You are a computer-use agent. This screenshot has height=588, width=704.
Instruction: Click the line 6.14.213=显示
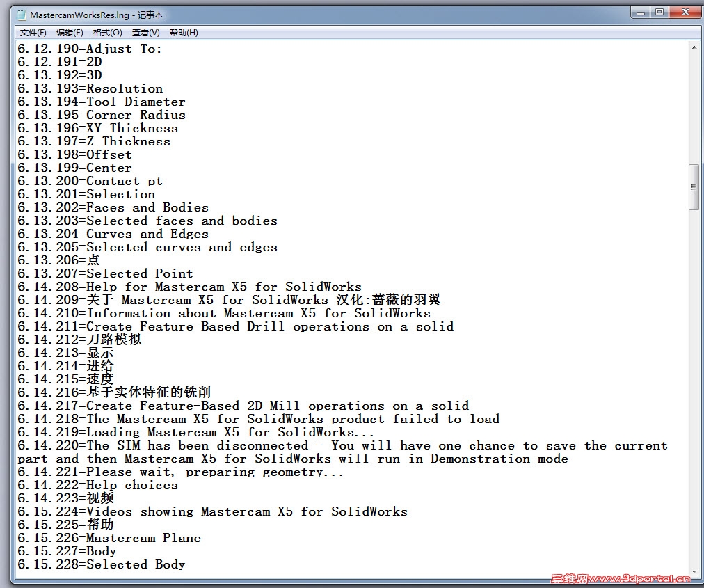tap(65, 353)
